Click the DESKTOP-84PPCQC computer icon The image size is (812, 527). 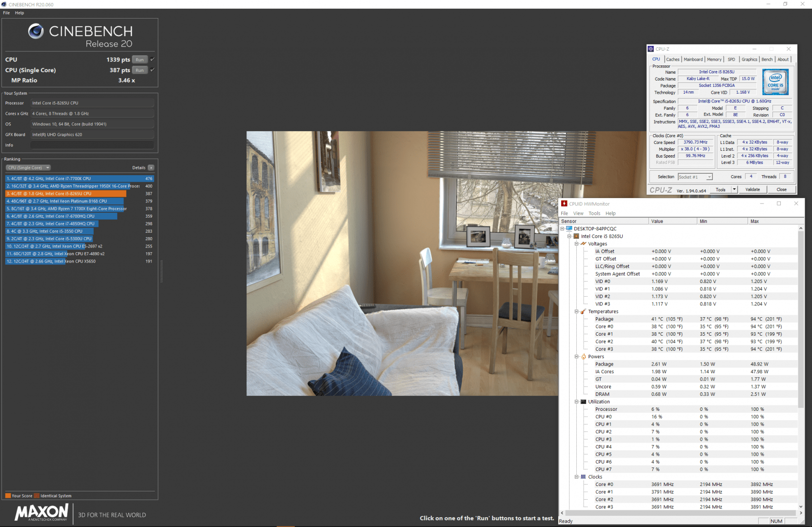[569, 228]
